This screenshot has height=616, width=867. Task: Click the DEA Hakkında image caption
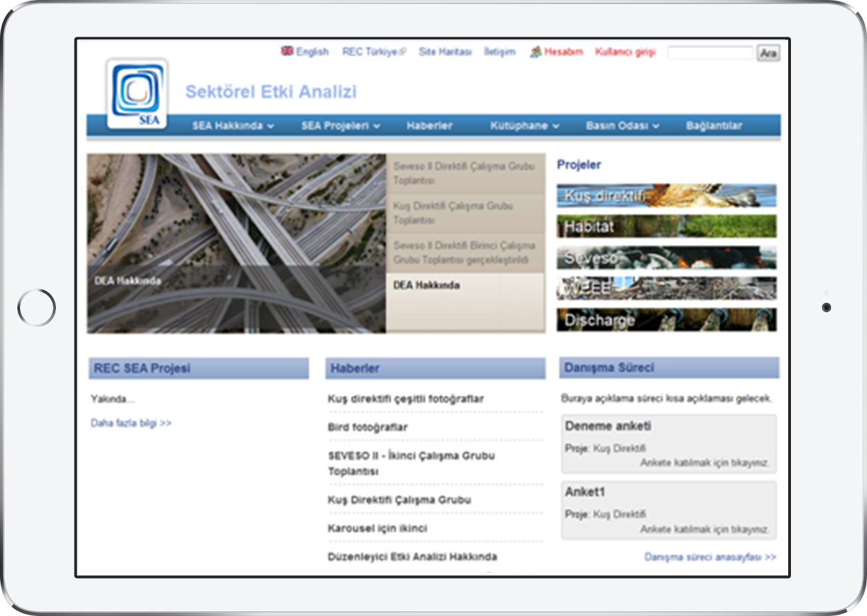coord(128,281)
